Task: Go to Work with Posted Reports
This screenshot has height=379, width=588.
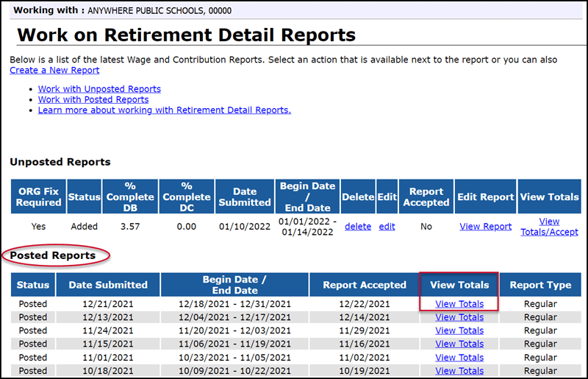Action: tap(93, 99)
